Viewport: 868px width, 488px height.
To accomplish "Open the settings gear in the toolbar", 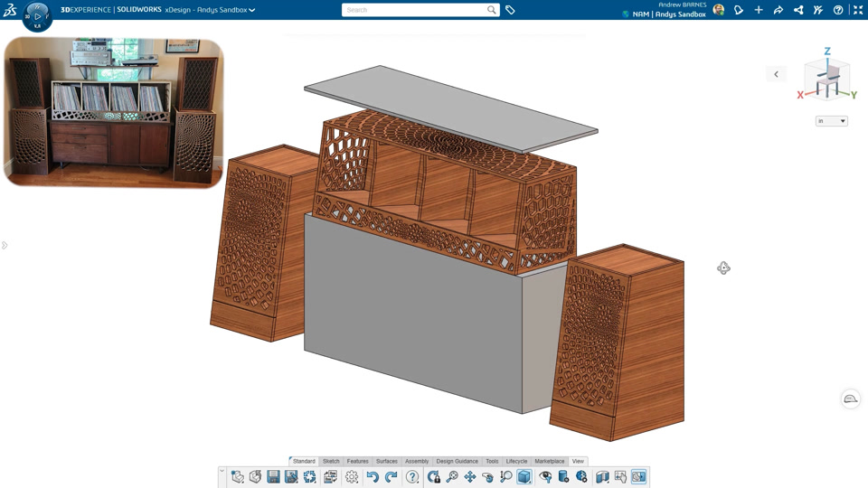I will click(x=352, y=477).
